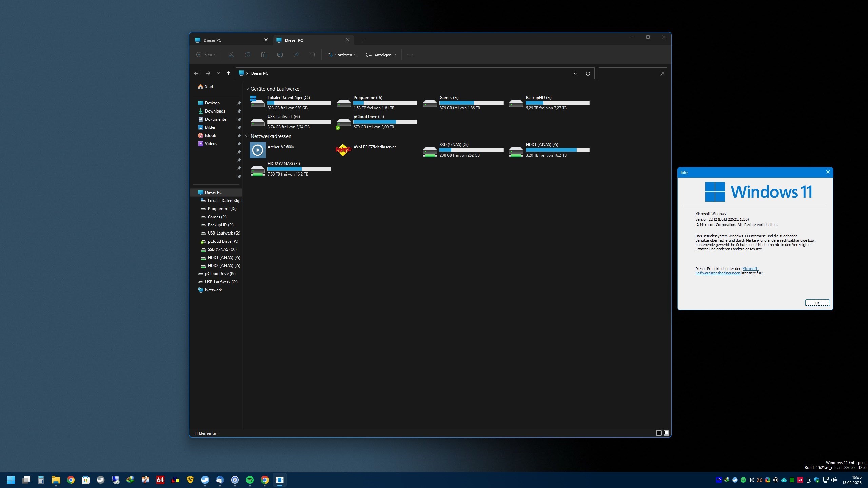The height and width of the screenshot is (488, 868).
Task: Click the Copy icon in Explorer toolbar
Action: coord(247,55)
